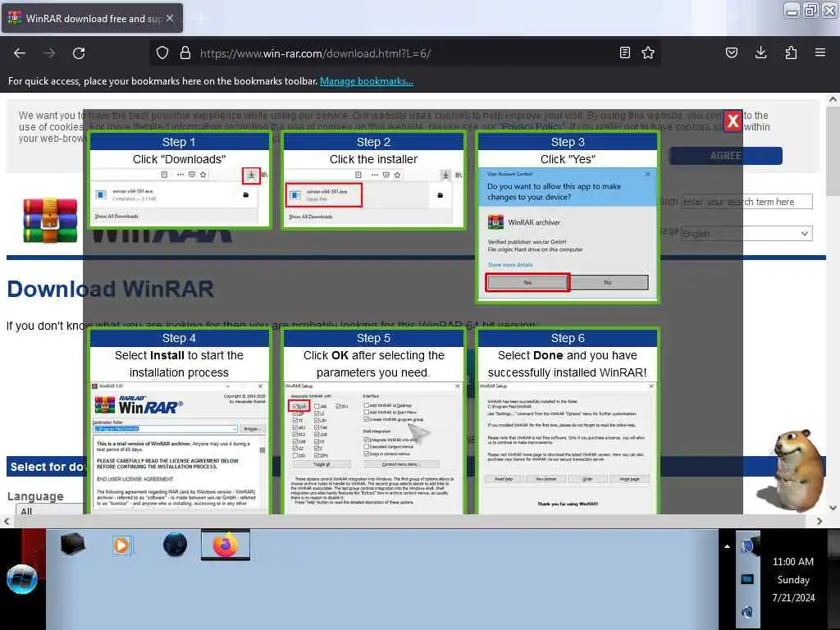
Task: Expand the hidden system tray icons arrow
Action: (x=727, y=547)
